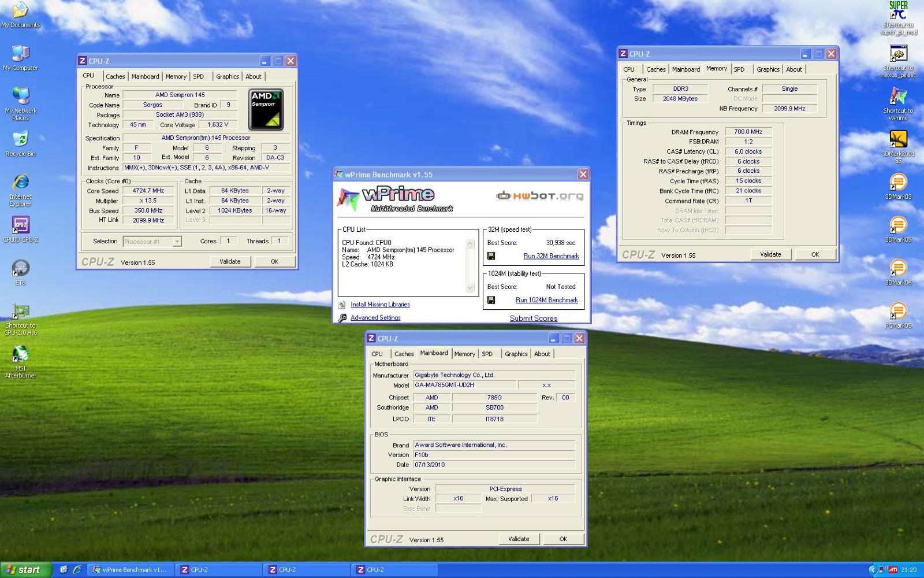Open SPD tab in left CPU-Z window
Viewport: 924px width, 578px height.
198,76
